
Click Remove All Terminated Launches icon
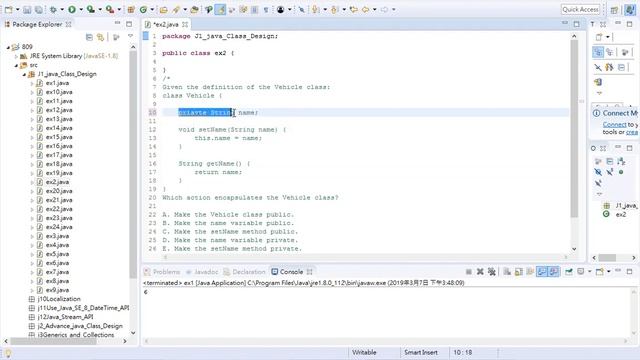pos(491,271)
